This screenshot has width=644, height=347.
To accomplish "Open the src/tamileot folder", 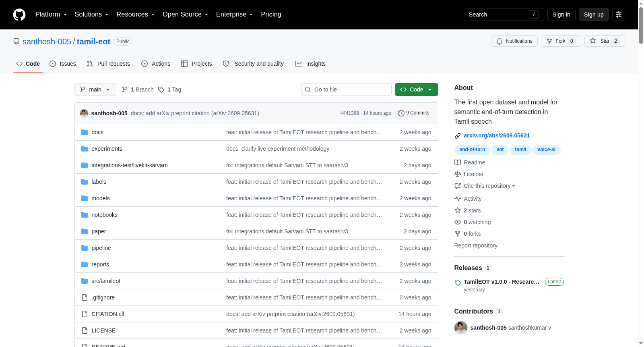I will (x=106, y=281).
